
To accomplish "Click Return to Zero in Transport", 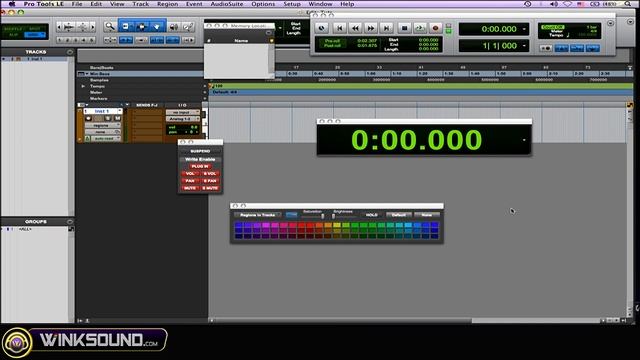I will point(339,28).
